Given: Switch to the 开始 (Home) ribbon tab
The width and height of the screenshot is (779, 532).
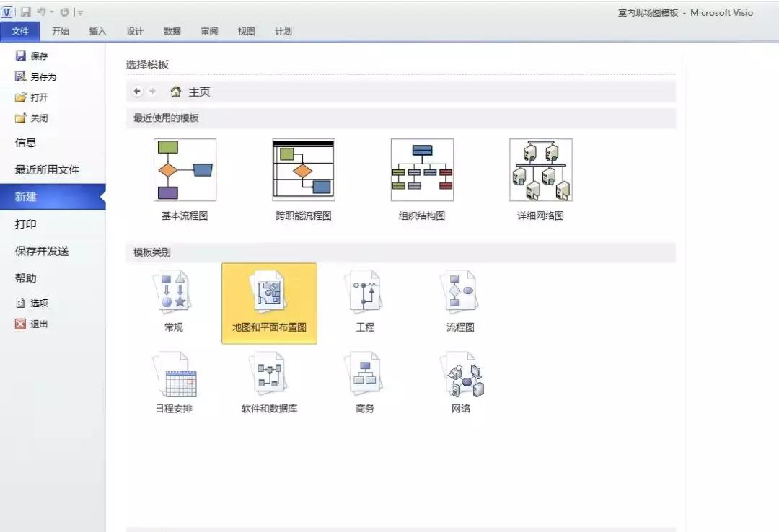Looking at the screenshot, I should pos(60,31).
